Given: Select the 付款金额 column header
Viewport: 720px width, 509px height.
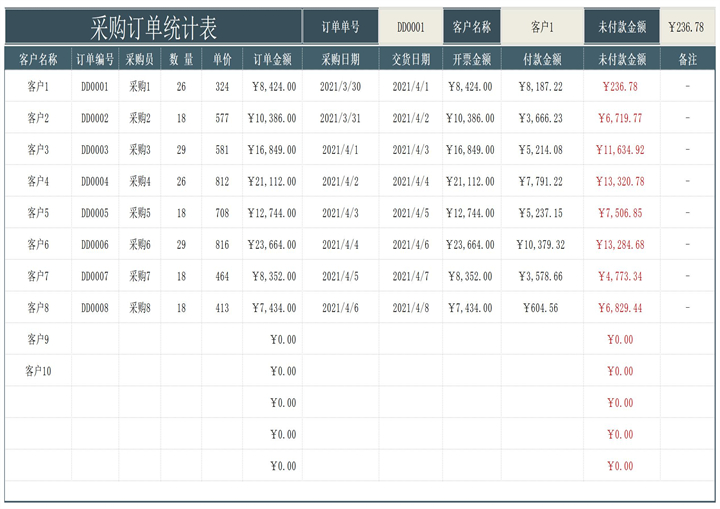Looking at the screenshot, I should (x=541, y=60).
